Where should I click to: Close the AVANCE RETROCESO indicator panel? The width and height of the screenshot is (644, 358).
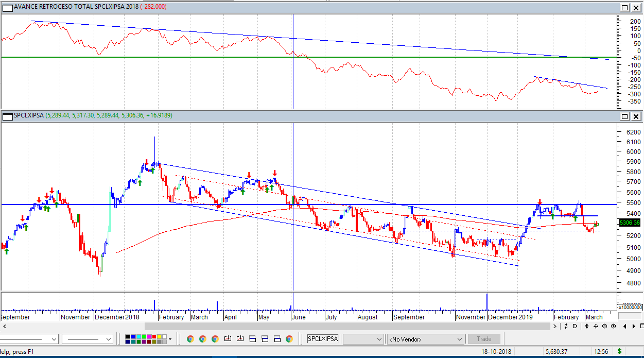[636, 7]
